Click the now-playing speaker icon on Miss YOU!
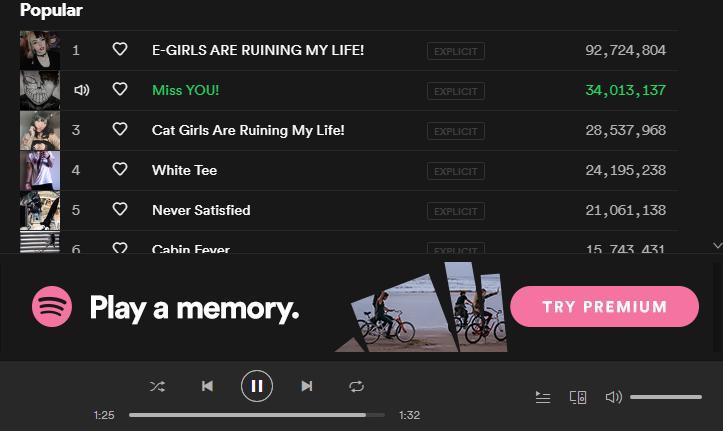The height and width of the screenshot is (431, 723). click(82, 90)
